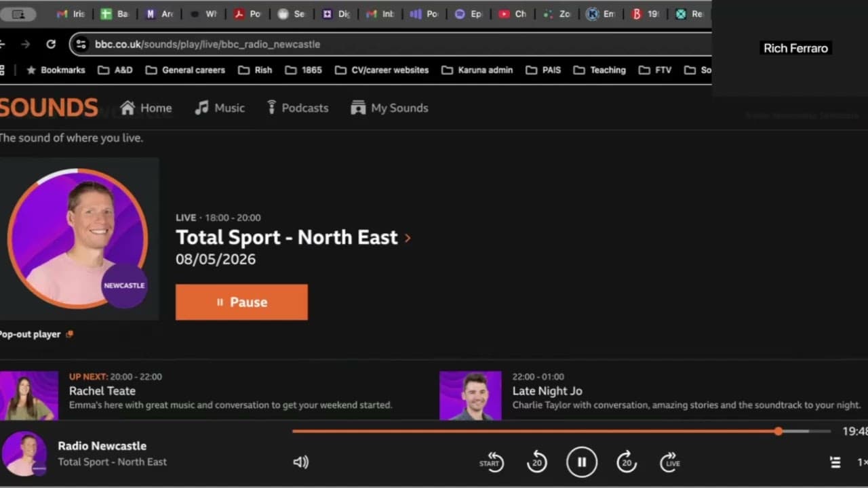Open the CV/career websites bookmark folder

pos(381,70)
